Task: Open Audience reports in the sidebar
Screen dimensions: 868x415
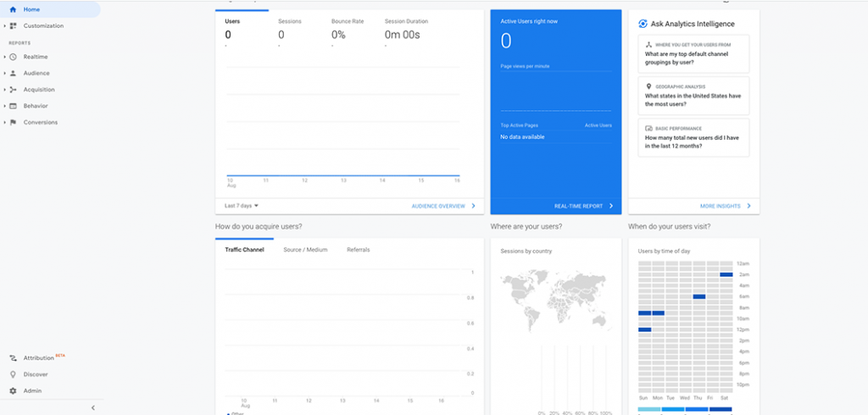Action: 36,73
